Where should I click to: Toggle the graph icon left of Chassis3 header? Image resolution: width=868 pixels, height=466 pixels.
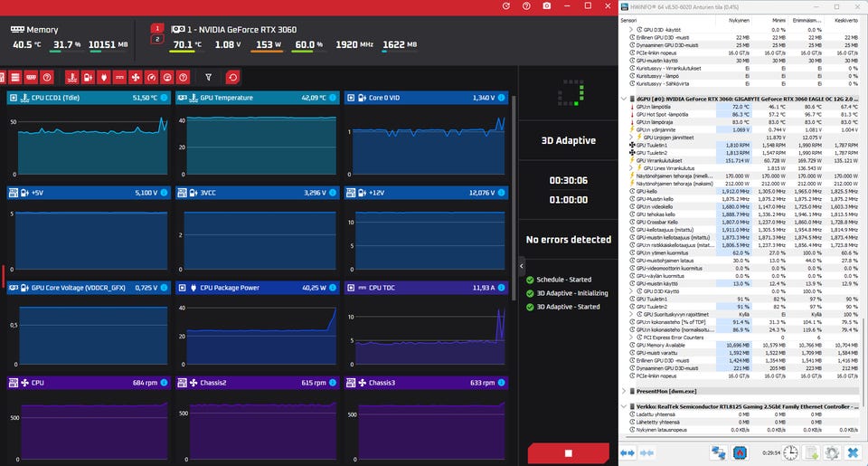(351, 383)
